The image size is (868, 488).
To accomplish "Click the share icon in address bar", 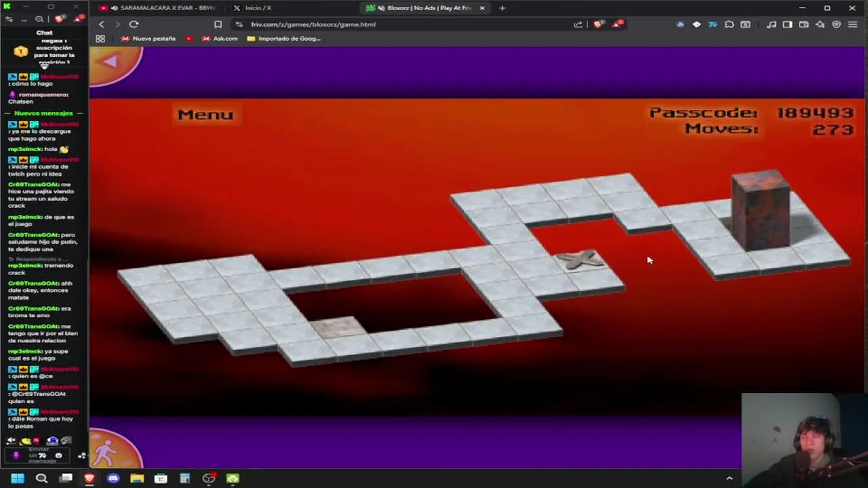I will [578, 24].
